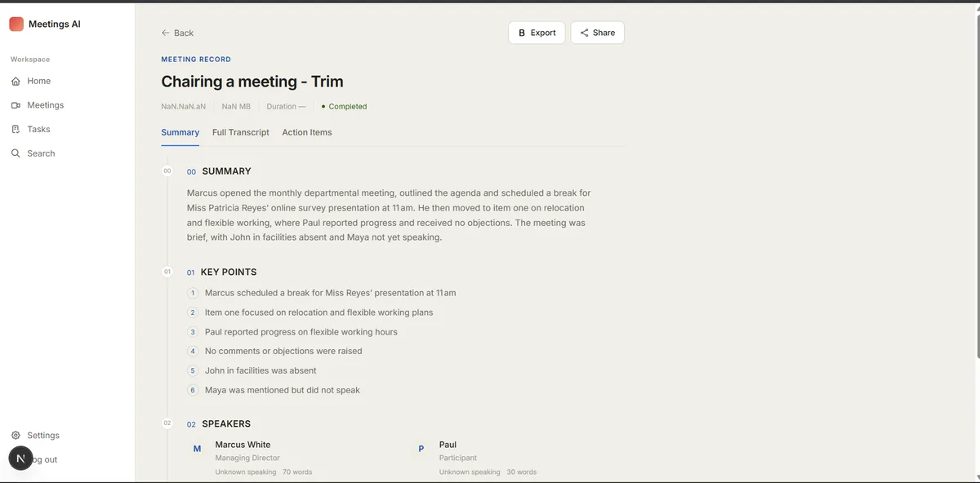Click 'Maya was mentioned but did not speak'
This screenshot has width=980, height=483.
(283, 390)
